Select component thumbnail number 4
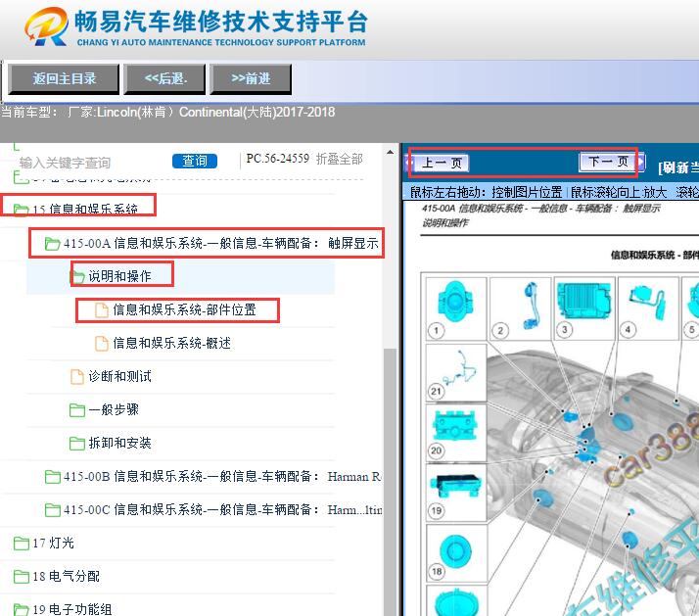This screenshot has width=699, height=616. coord(648,308)
